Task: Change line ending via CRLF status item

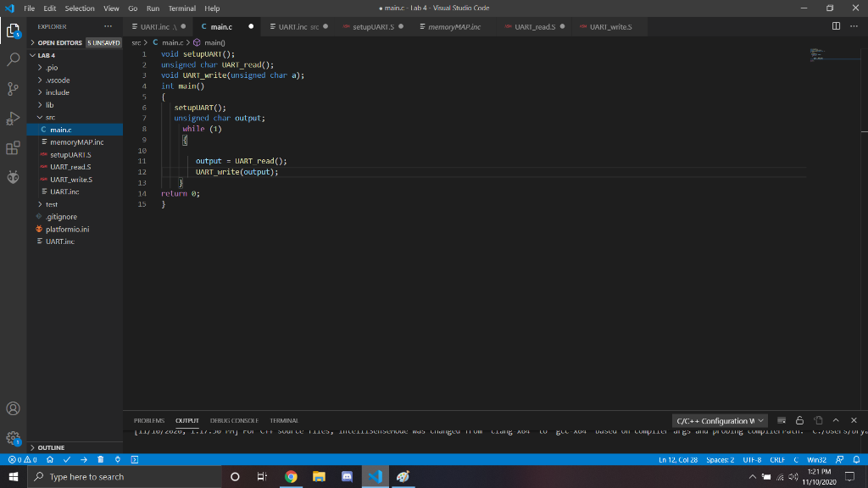Action: [x=776, y=459]
